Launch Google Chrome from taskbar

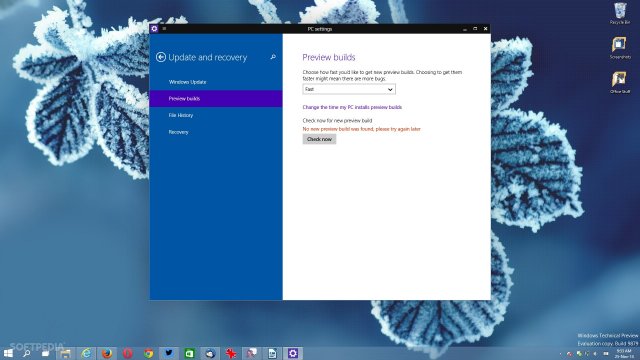[149, 353]
